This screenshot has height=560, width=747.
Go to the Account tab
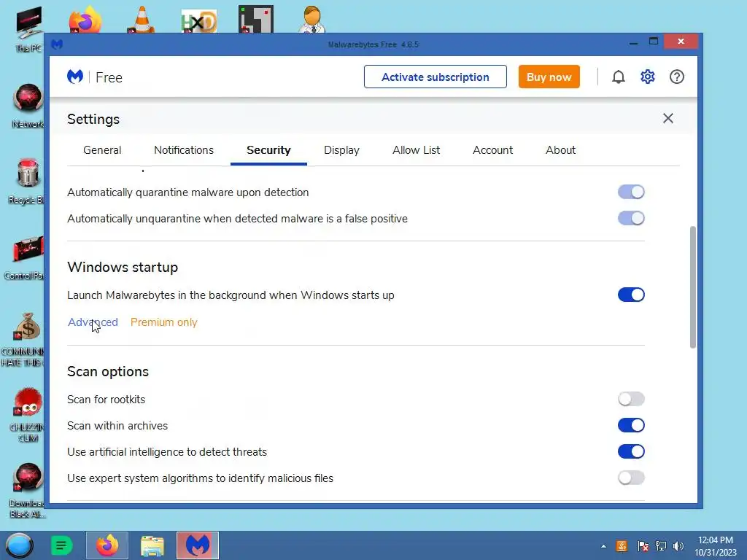click(x=492, y=150)
